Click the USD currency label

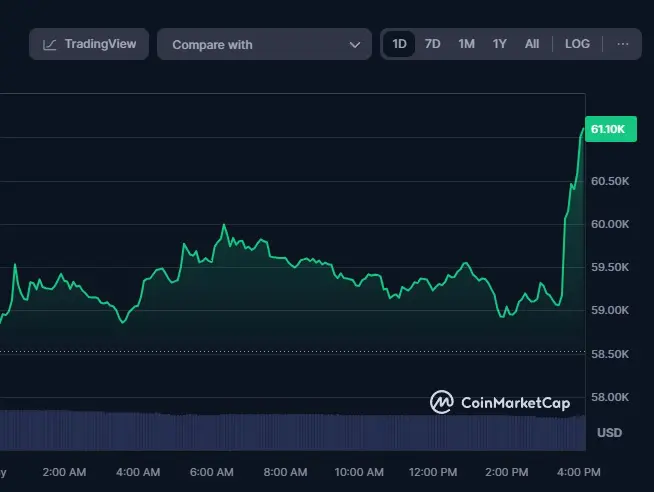click(609, 432)
